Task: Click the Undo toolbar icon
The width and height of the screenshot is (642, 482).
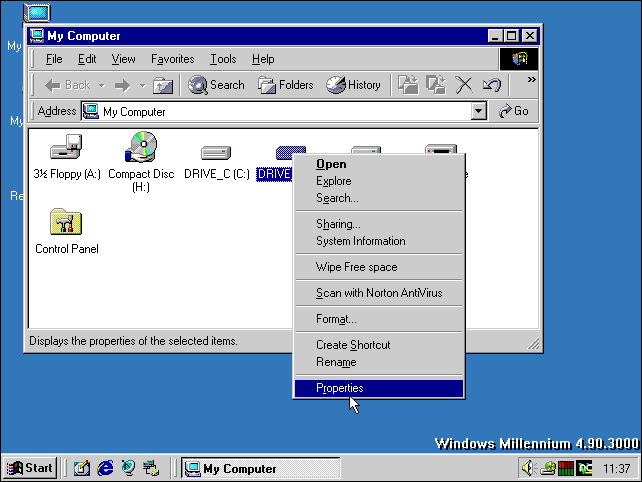Action: pyautogui.click(x=492, y=85)
